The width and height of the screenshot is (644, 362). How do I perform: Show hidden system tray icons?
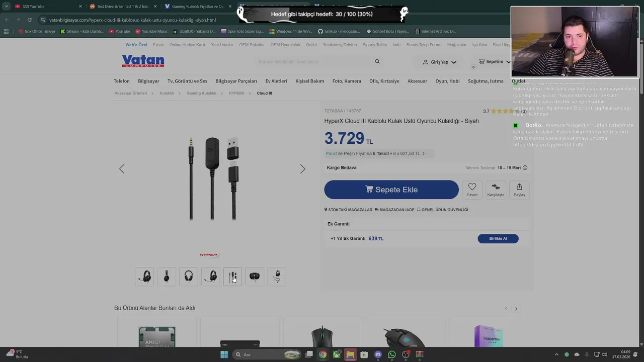coord(556,354)
